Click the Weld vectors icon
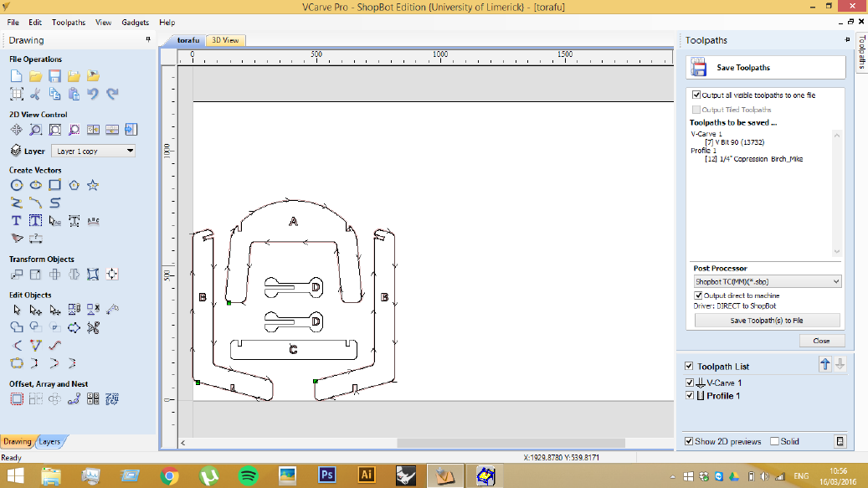 point(17,327)
